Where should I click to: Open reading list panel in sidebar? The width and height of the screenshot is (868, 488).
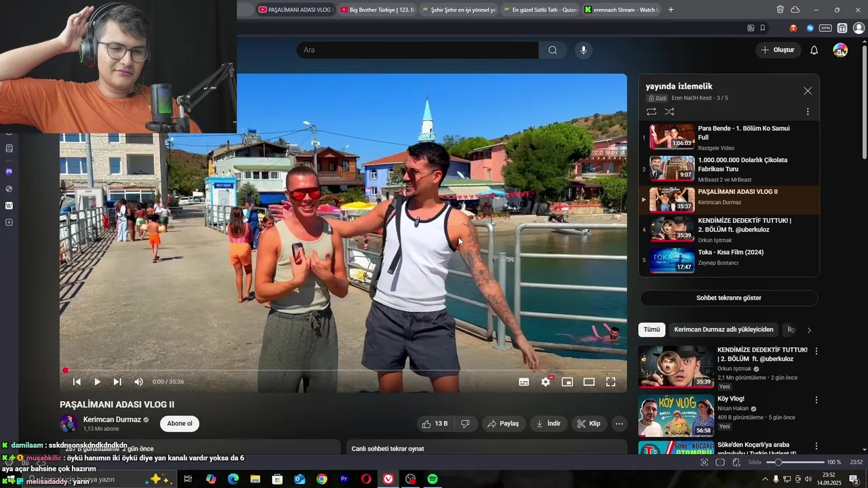click(9, 148)
